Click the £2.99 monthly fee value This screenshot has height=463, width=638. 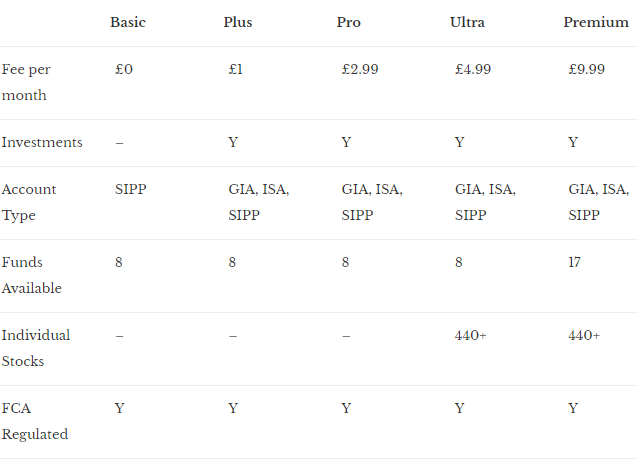360,69
